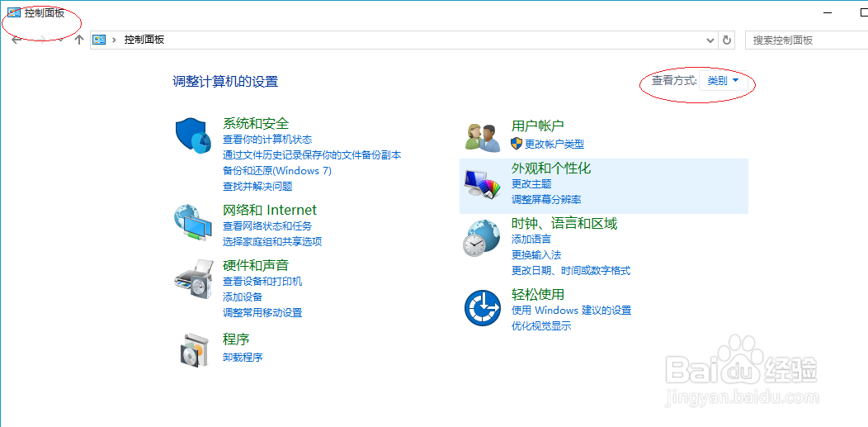This screenshot has width=868, height=427.
Task: Open the 外观和个性化 heading
Action: (551, 168)
